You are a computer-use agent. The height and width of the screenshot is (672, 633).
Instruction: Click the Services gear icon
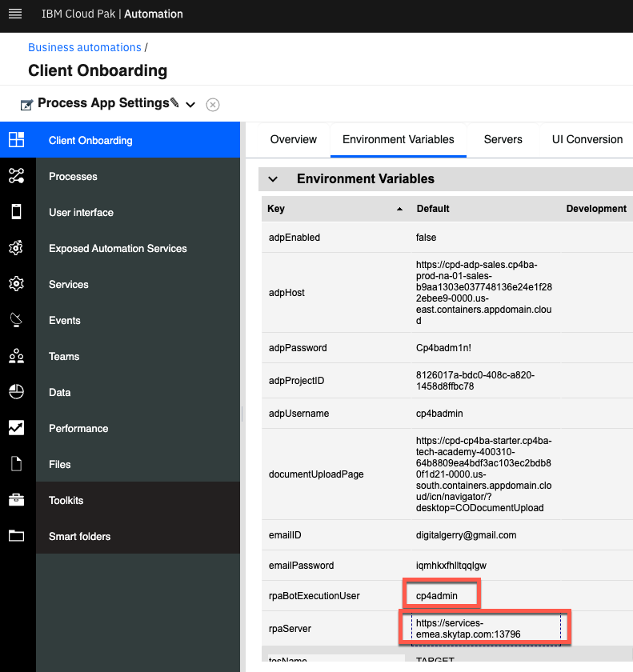[x=16, y=284]
